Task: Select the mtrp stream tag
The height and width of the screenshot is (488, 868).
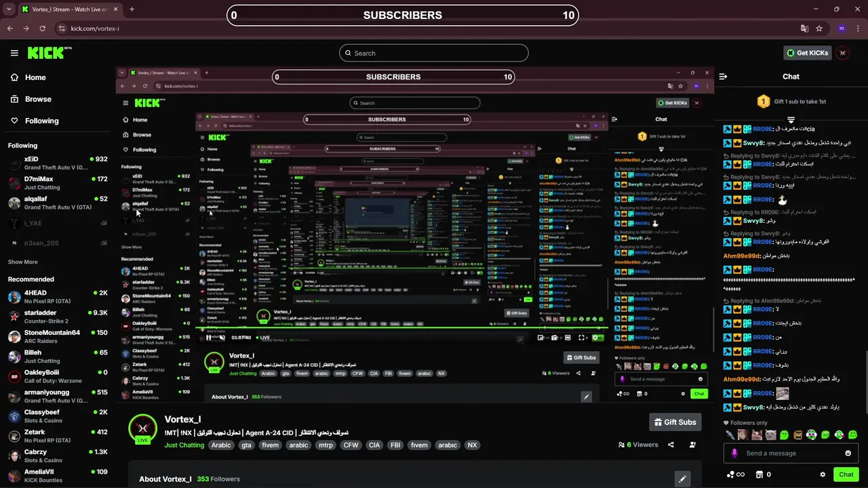Action: point(325,445)
